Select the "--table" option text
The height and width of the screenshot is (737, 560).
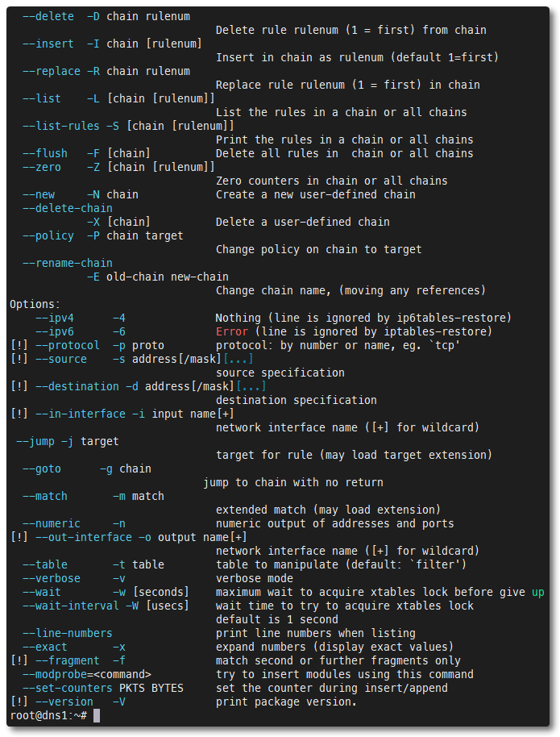pos(45,564)
